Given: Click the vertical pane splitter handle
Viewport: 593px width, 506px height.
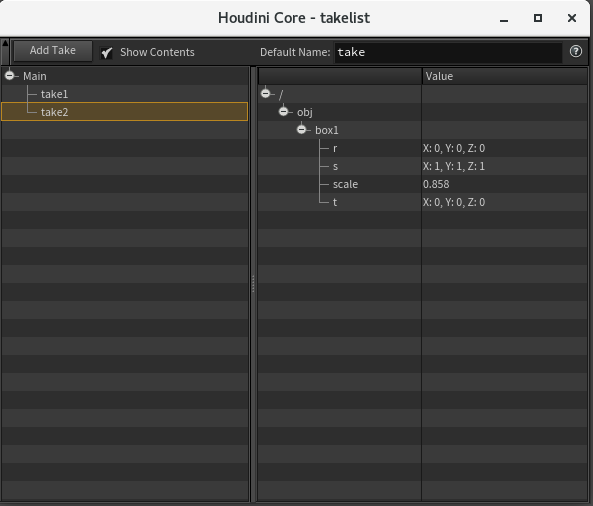Looking at the screenshot, I should [x=253, y=284].
